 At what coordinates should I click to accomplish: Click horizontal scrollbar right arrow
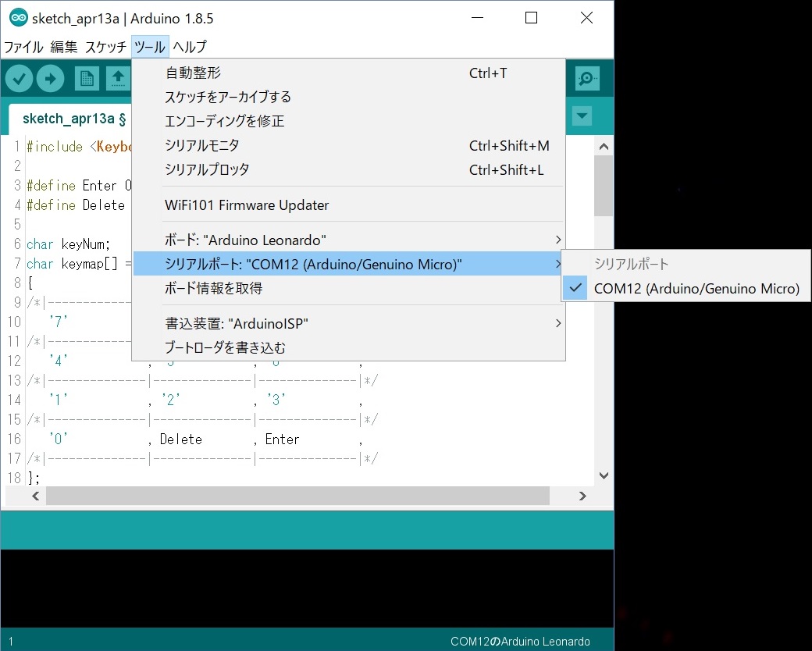pos(582,496)
